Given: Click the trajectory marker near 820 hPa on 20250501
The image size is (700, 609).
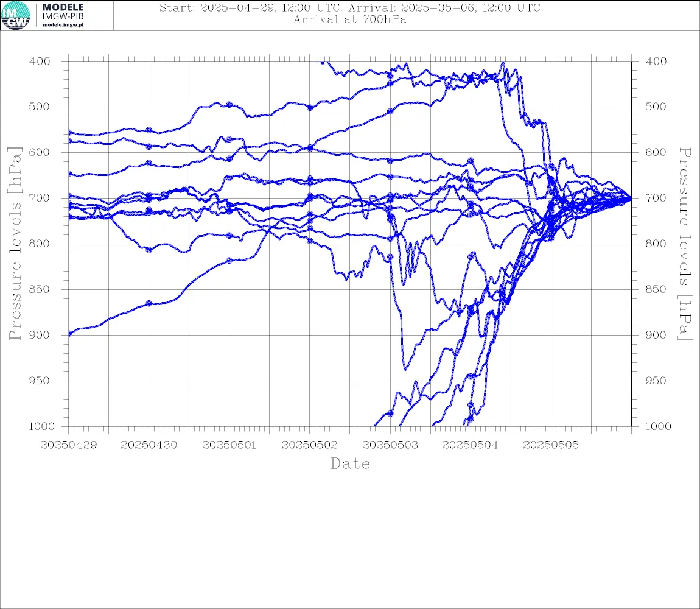Looking at the screenshot, I should [x=229, y=261].
